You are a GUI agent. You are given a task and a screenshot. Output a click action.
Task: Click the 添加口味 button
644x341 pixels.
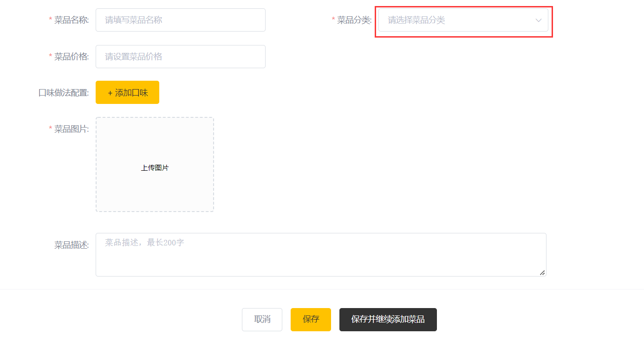(127, 92)
